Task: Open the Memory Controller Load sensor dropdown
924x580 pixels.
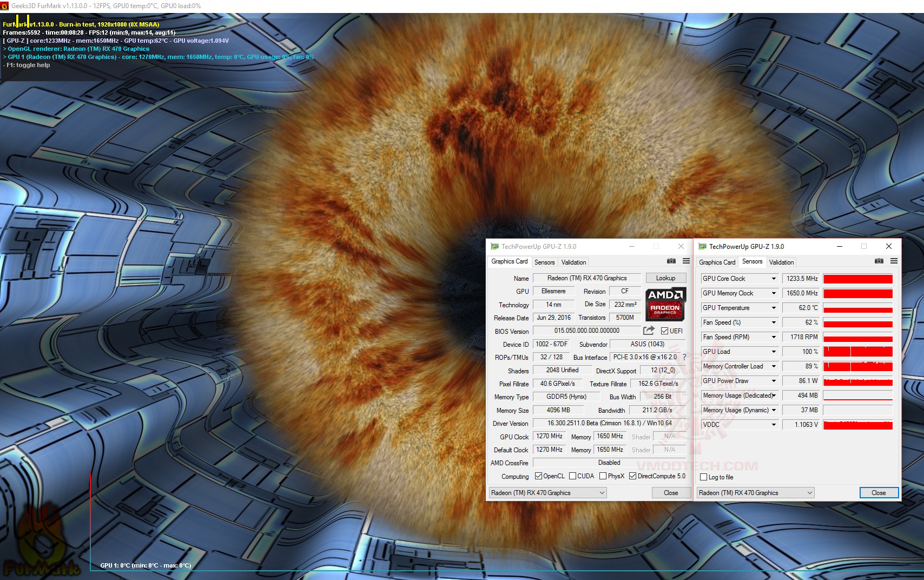Action: (774, 366)
